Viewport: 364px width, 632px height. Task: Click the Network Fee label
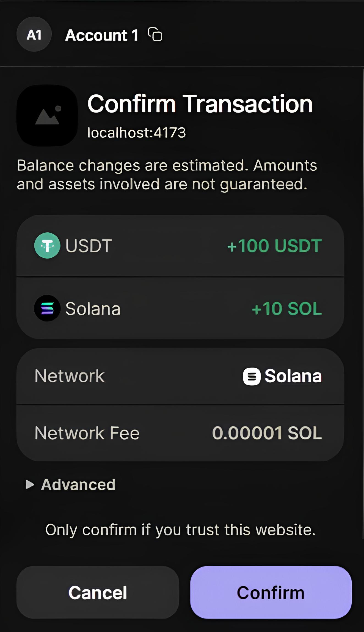87,433
